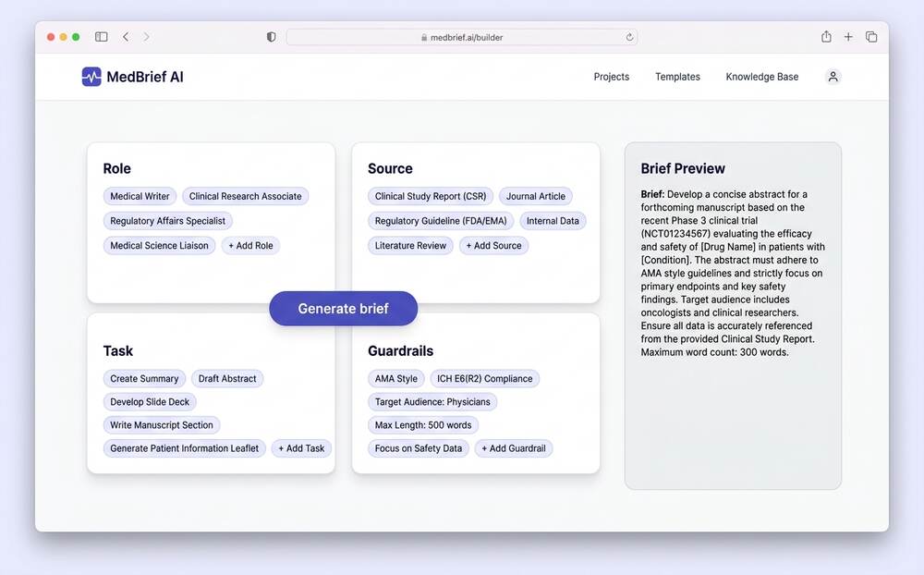Choose the Draft Abstract task chip

[x=227, y=379]
